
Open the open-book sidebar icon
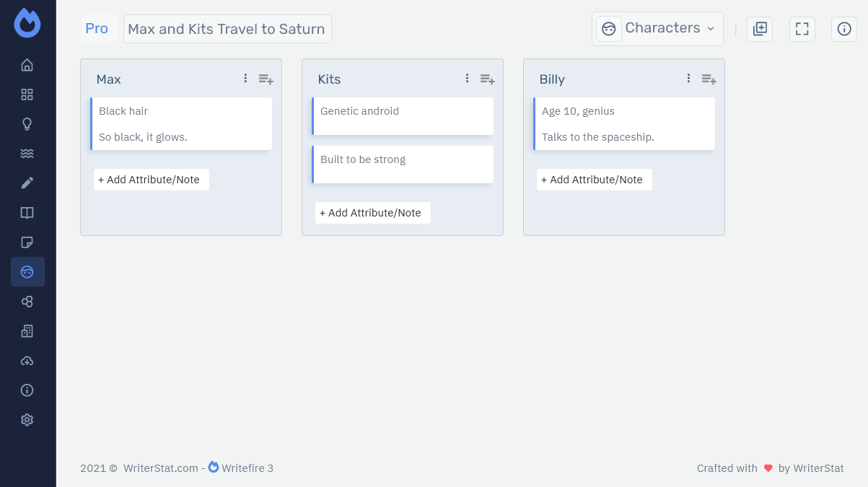coord(27,213)
